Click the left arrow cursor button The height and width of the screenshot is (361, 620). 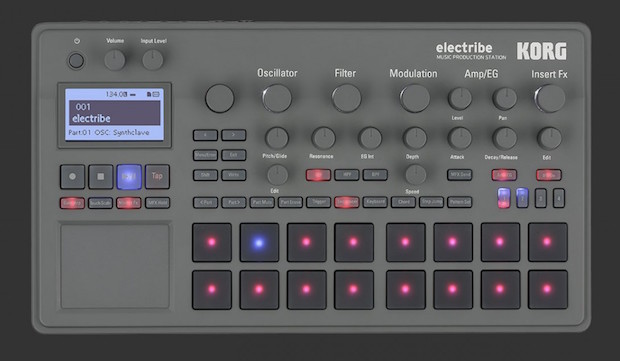click(x=205, y=135)
